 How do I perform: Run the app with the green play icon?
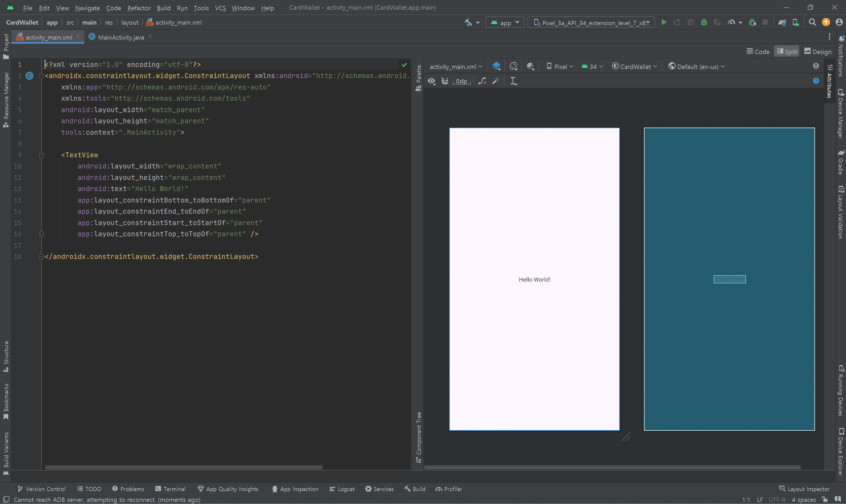(664, 22)
